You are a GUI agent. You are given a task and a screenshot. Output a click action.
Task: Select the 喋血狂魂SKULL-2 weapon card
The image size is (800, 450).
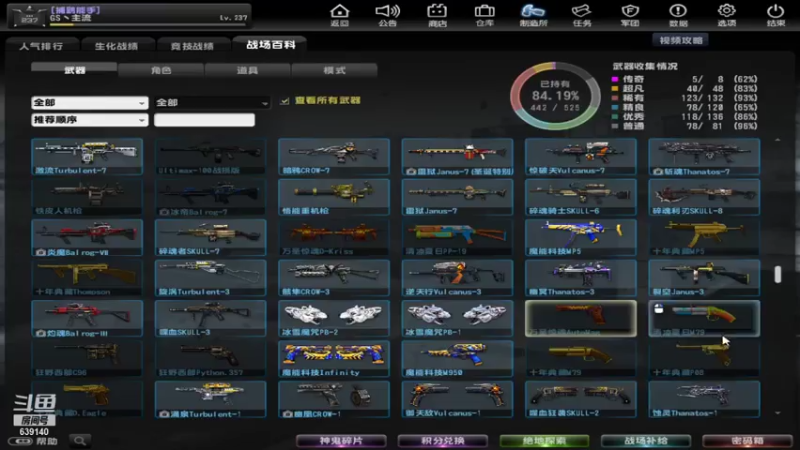point(581,399)
